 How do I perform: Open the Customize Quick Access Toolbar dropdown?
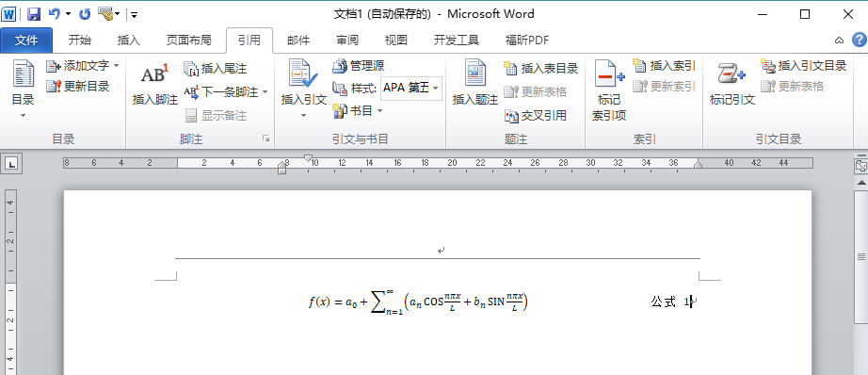pyautogui.click(x=135, y=14)
